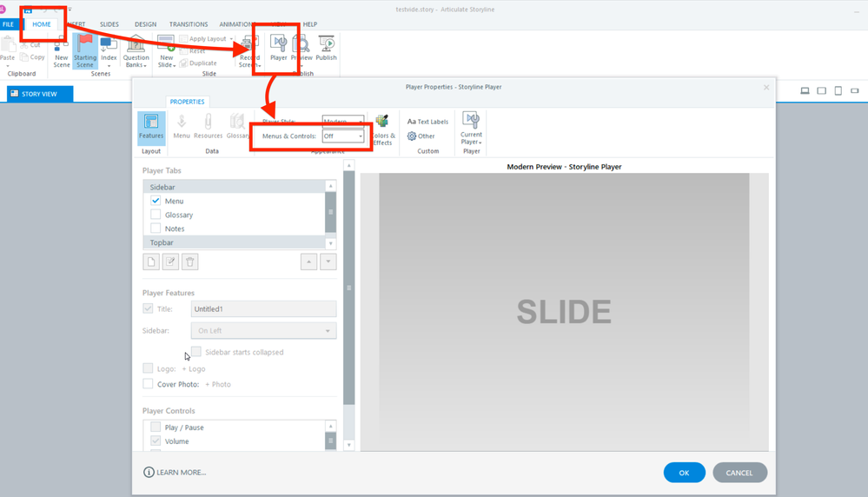This screenshot has height=497, width=868.
Task: Click the Cut button in Clipboard group
Action: tap(30, 45)
